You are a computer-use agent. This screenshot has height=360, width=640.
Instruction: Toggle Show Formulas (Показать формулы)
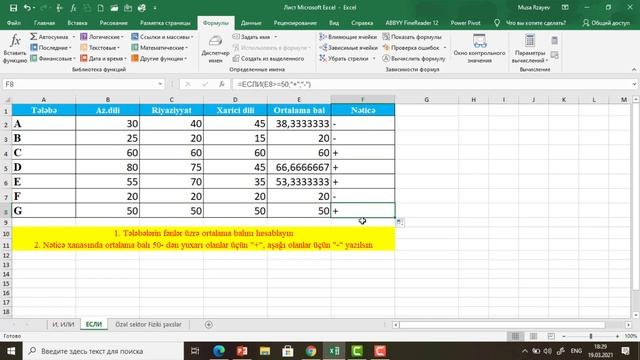click(x=412, y=37)
